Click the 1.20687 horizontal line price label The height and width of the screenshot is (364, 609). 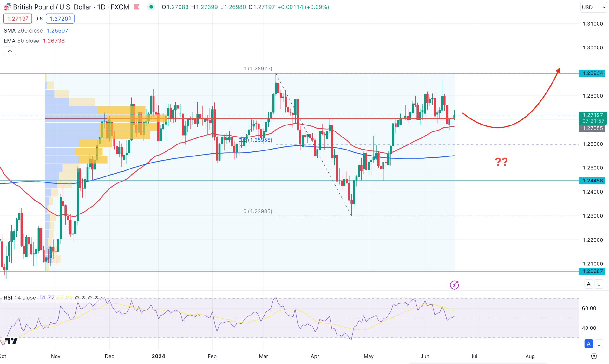pyautogui.click(x=592, y=271)
